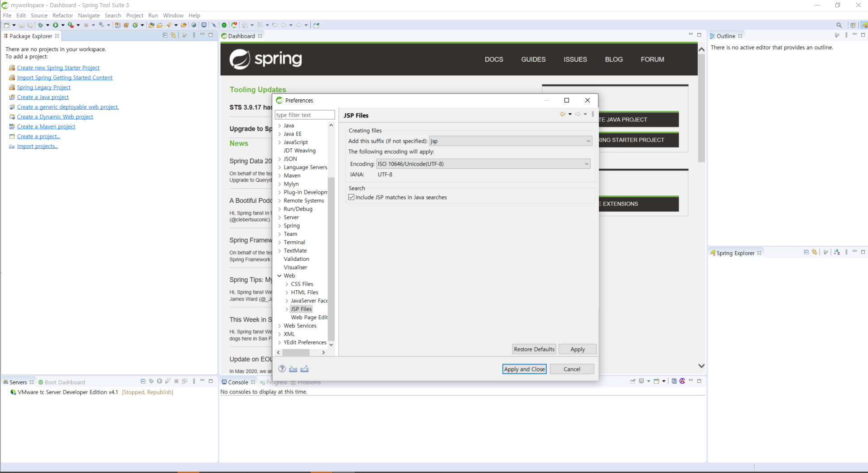The image size is (868, 473).
Task: Toggle Link with Editor in Package Explorer
Action: click(173, 35)
